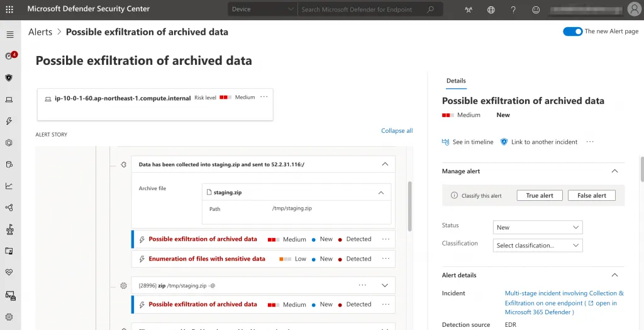Select the Details tab

456,81
